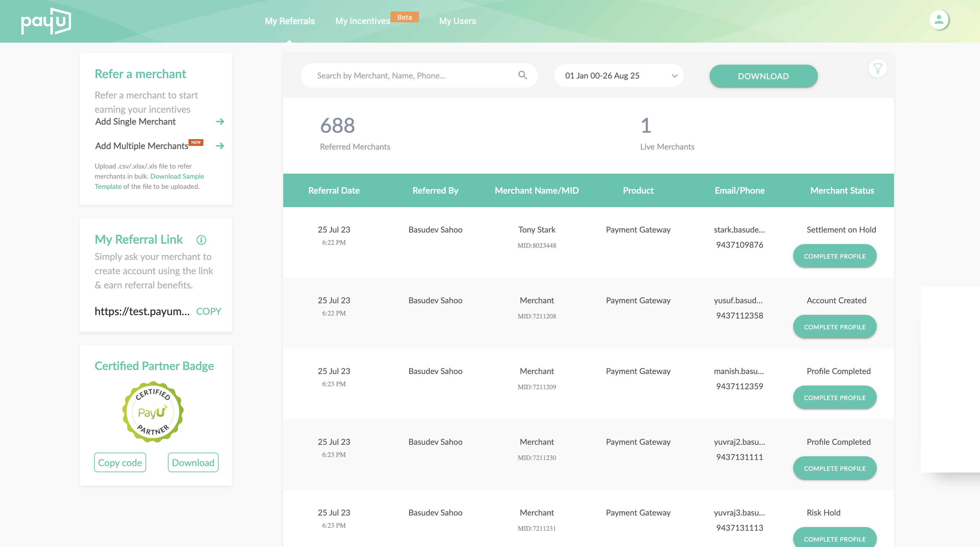Click the 6:22 PM time under Tony Stark row
980x547 pixels.
pyautogui.click(x=334, y=242)
